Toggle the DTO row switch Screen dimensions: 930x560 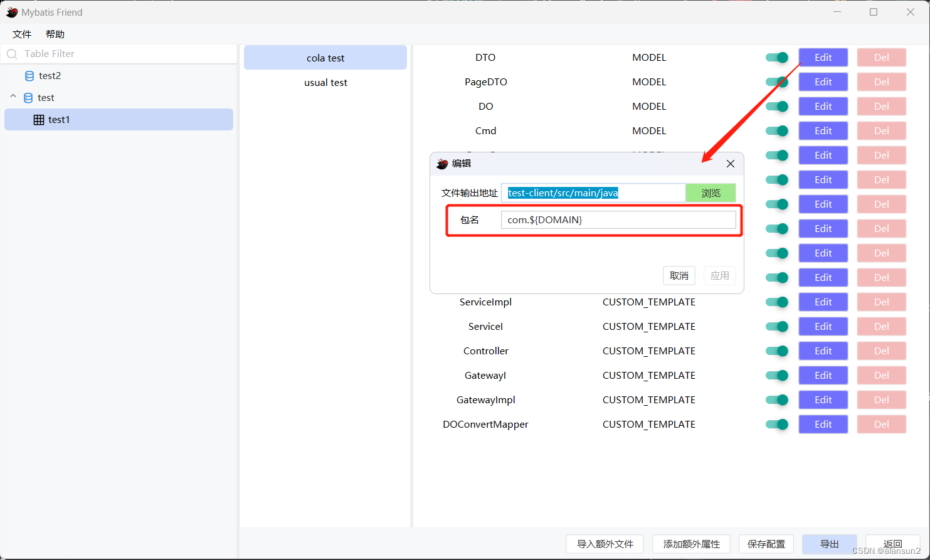(x=777, y=58)
